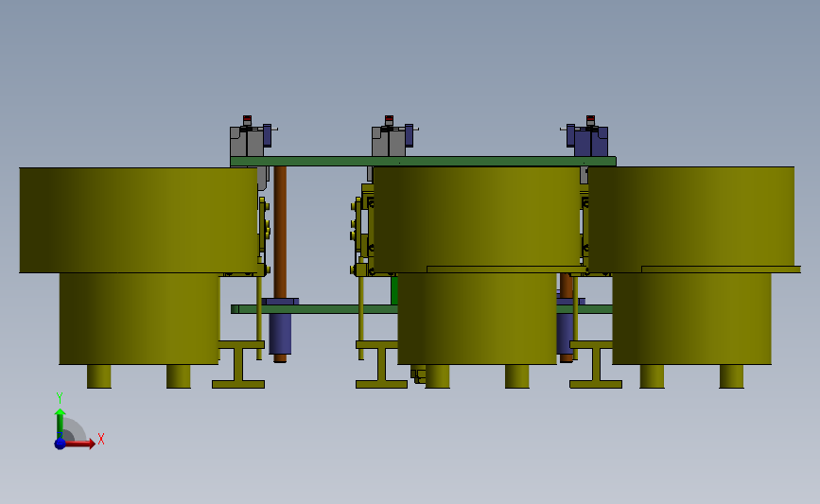Select the leftmost I-beam support
This screenshot has height=504, width=820.
point(240,364)
